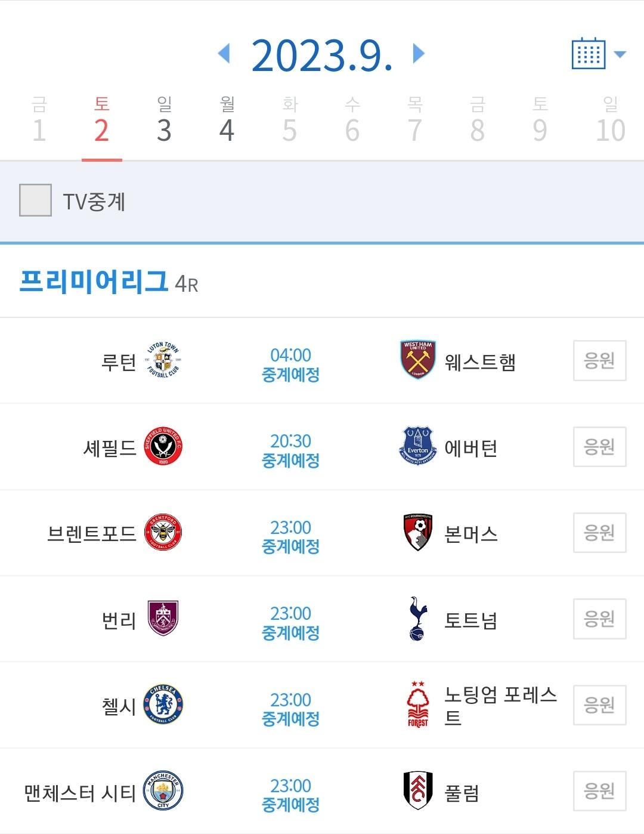Enable the TV중계 checkbox

coord(35,200)
